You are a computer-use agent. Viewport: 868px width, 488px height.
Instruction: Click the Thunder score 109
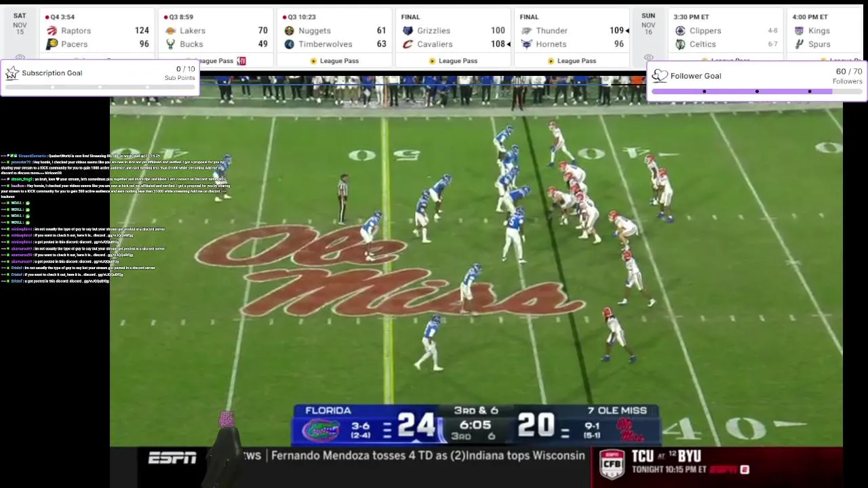coord(616,30)
